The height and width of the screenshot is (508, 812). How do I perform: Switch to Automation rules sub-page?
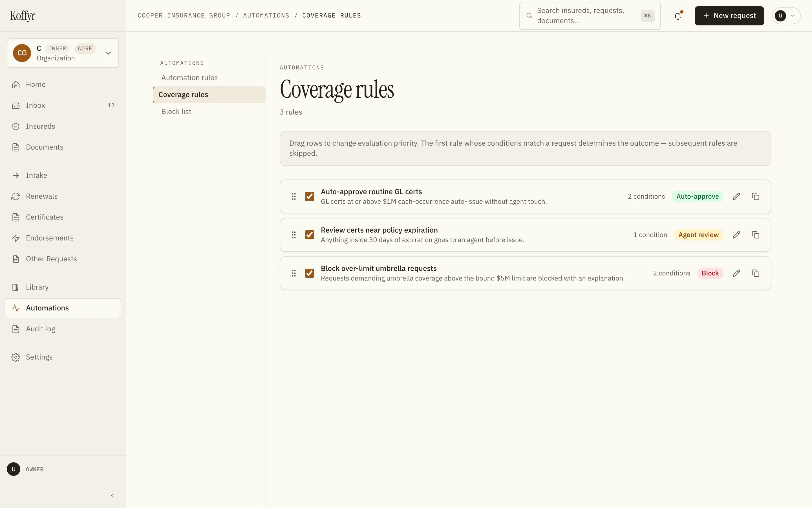click(209, 78)
